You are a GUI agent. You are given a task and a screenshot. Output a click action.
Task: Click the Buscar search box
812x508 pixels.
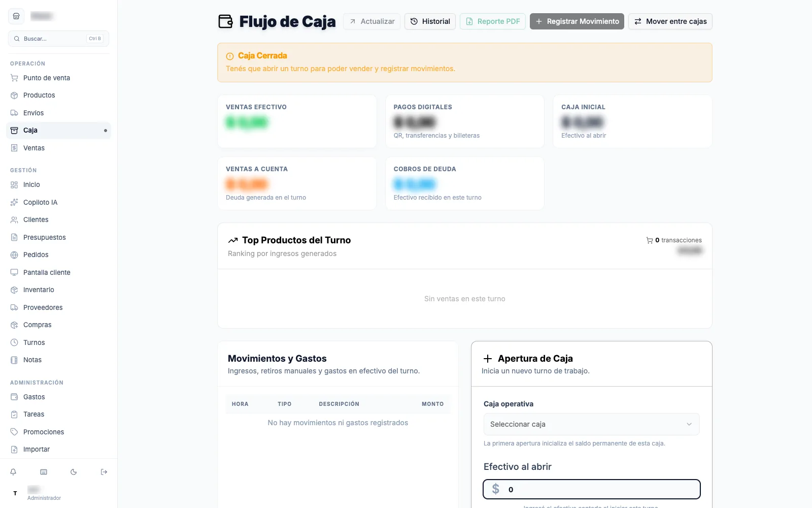(58, 39)
